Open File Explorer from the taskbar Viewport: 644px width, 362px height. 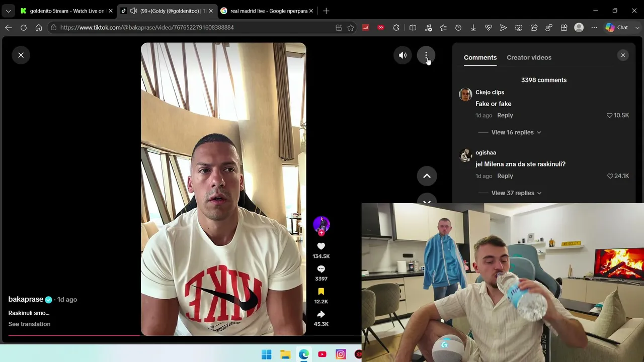click(x=285, y=354)
